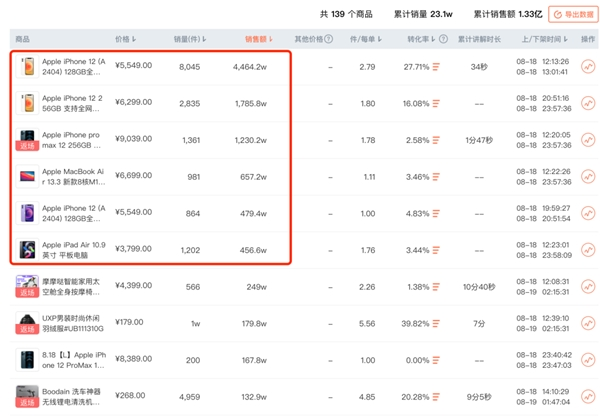The width and height of the screenshot is (600, 417).
Task: Click the 累计销售额 1.33亿 summary
Action: (x=508, y=15)
